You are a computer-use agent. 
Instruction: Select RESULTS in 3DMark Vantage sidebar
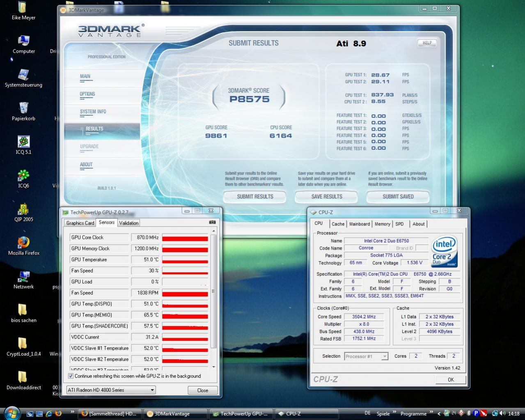102,131
